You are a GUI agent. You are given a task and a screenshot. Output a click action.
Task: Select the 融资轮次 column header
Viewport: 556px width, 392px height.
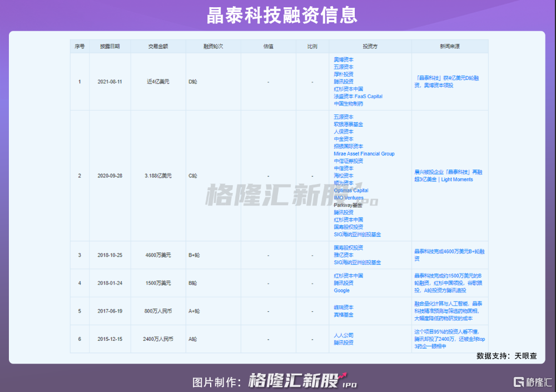213,47
